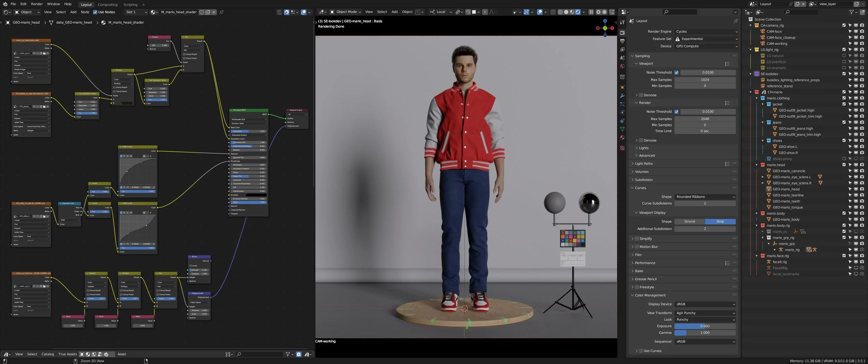
Task: Open Feature Set dropdown showing Experimental
Action: (x=706, y=39)
